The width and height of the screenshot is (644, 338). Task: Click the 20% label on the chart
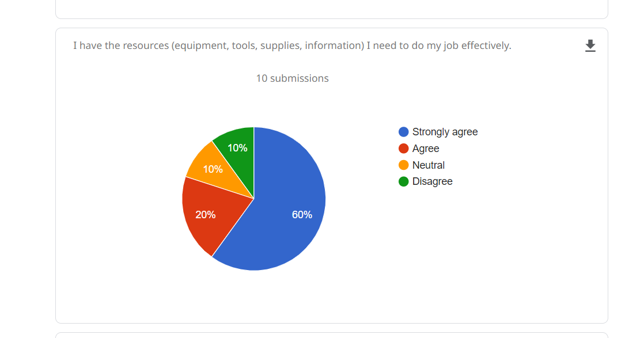click(206, 215)
